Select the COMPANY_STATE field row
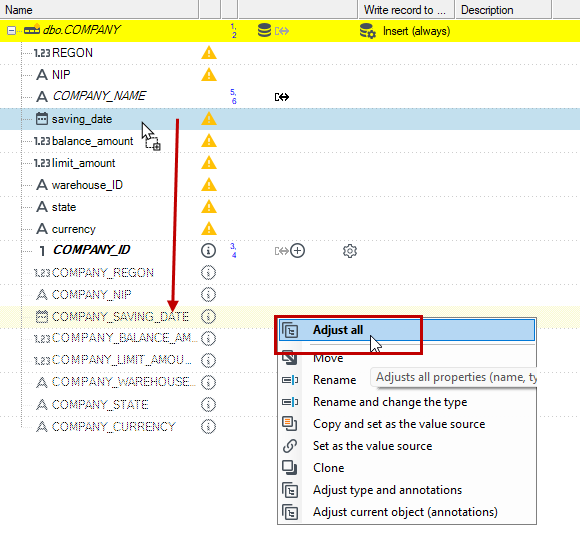This screenshot has height=545, width=580. coord(290,404)
